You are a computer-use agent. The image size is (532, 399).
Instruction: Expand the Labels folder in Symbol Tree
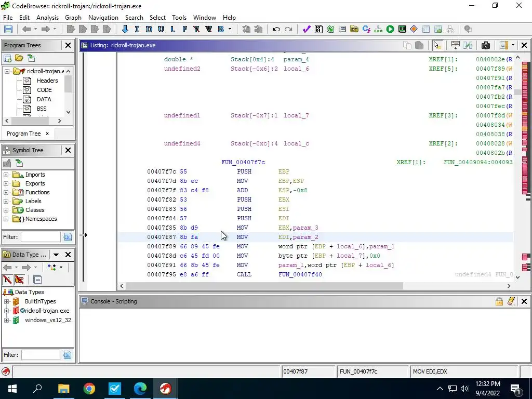point(6,201)
